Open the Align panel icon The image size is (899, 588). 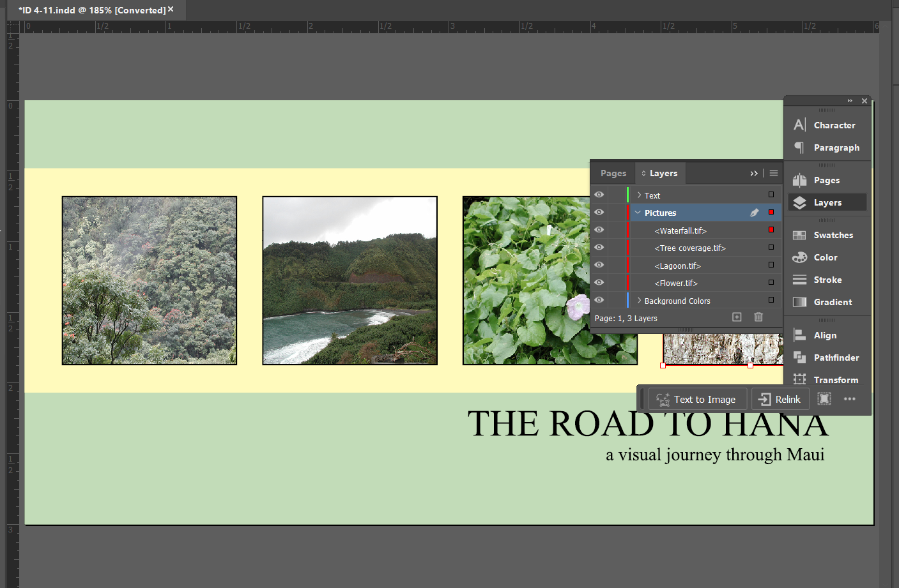click(799, 335)
